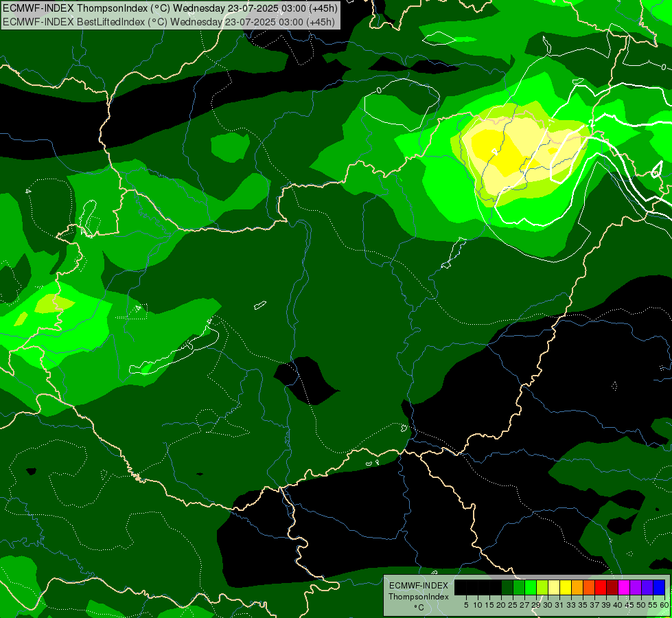
Task: Click the ECMWF-INDEX label in the legend
Action: pyautogui.click(x=419, y=586)
